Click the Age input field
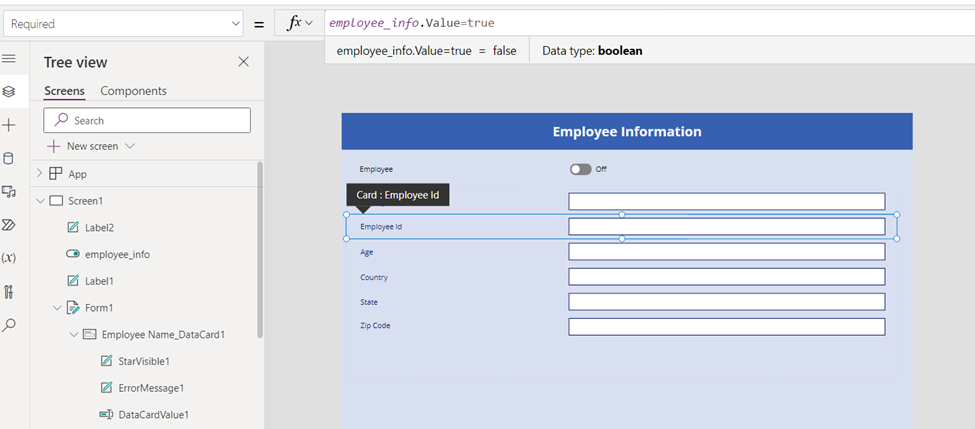 [x=726, y=252]
